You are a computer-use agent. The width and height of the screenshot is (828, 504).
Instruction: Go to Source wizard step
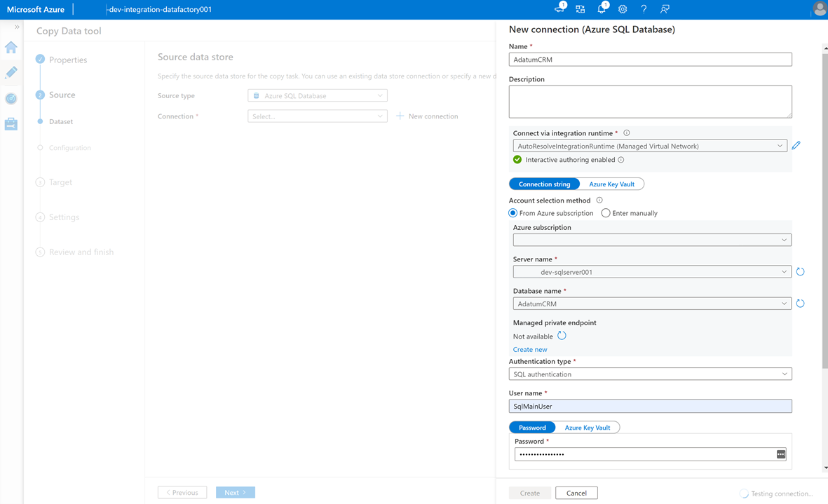pyautogui.click(x=62, y=95)
